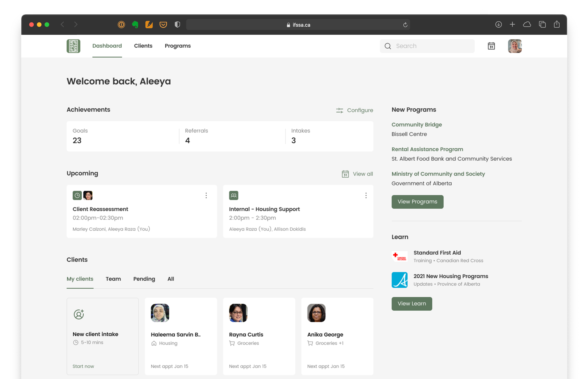The image size is (588, 379).
Task: Click the clock icon next to 5-10 mins
Action: click(76, 342)
